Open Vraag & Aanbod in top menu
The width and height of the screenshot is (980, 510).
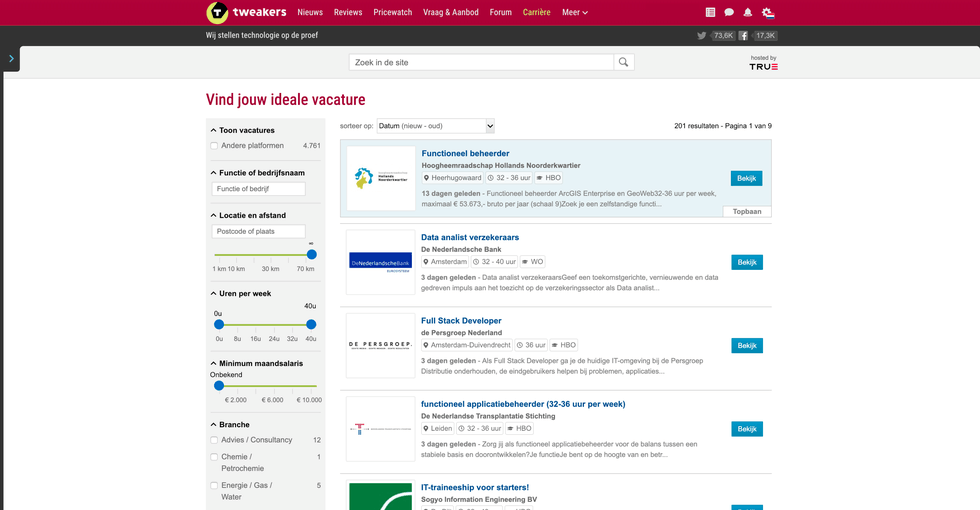[x=451, y=12]
